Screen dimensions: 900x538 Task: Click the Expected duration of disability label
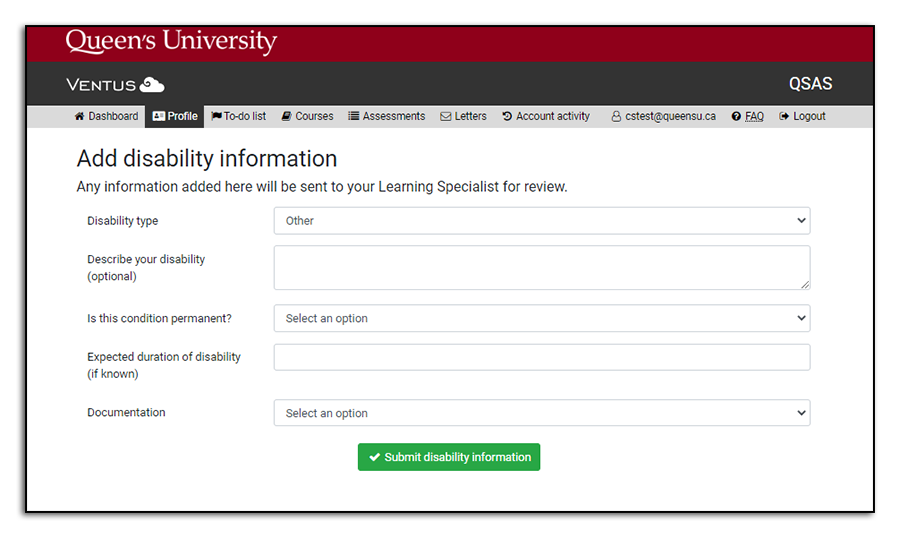(164, 365)
